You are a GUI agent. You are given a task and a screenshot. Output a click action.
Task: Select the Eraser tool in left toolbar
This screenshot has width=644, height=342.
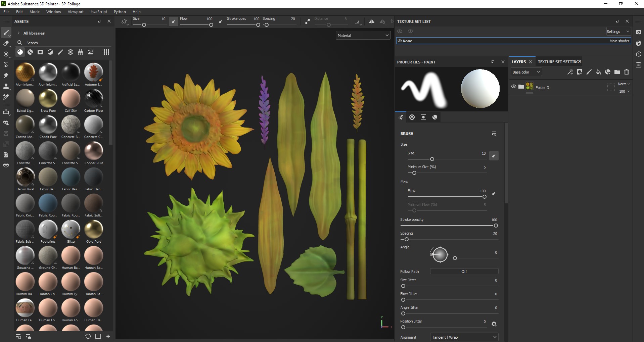click(6, 43)
